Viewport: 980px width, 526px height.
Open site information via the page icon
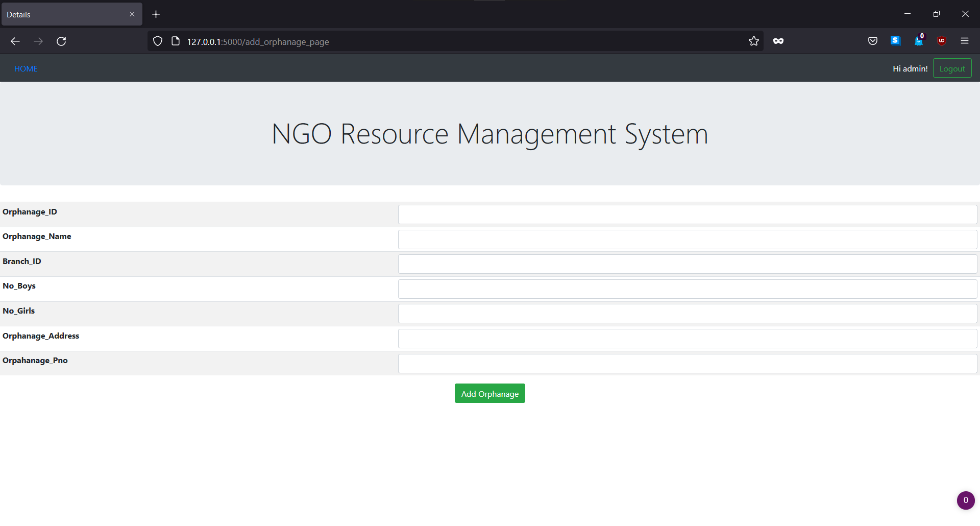[175, 40]
